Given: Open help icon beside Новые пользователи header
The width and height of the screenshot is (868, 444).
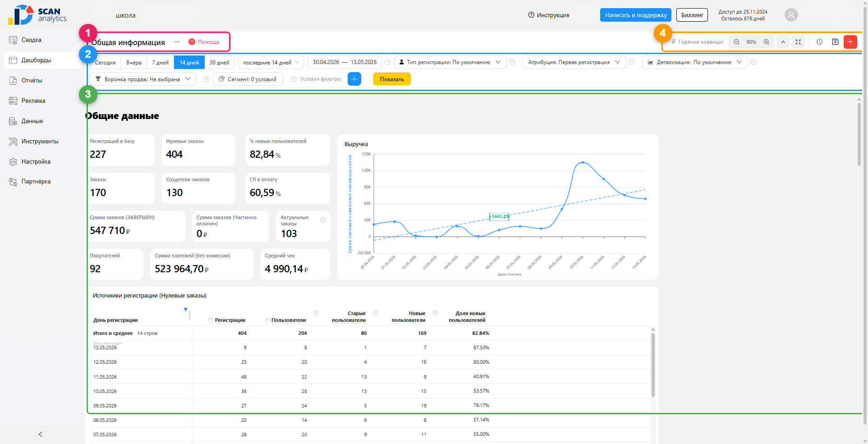Looking at the screenshot, I should (376, 313).
